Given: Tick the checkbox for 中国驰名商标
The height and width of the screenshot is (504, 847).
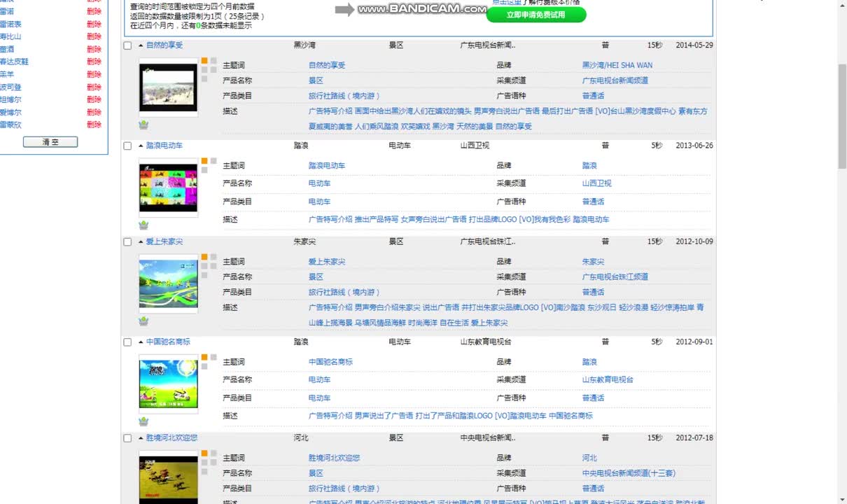Looking at the screenshot, I should coord(127,342).
